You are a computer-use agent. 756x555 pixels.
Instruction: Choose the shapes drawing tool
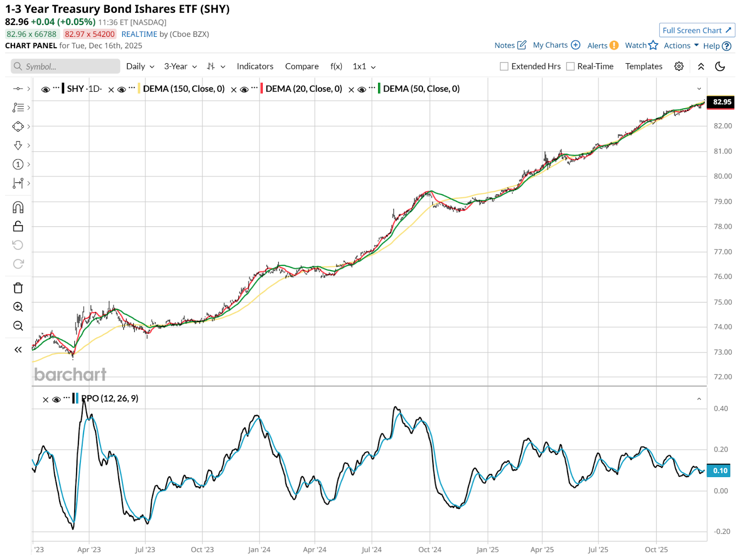pos(18,127)
